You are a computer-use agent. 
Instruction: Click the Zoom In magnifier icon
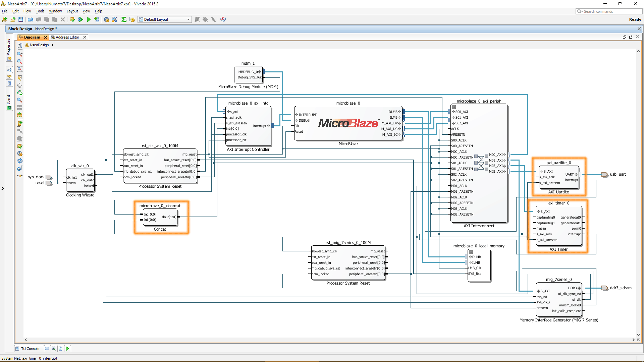20,54
